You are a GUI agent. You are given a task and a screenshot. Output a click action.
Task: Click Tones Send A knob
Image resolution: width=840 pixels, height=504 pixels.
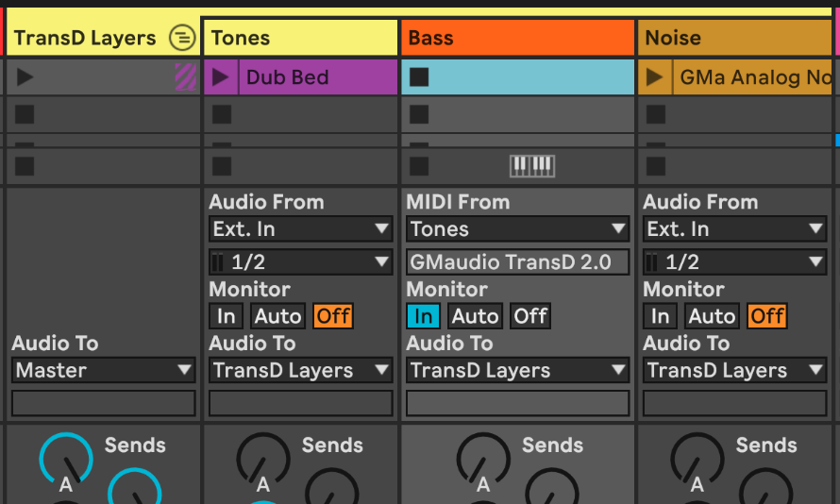(x=263, y=460)
